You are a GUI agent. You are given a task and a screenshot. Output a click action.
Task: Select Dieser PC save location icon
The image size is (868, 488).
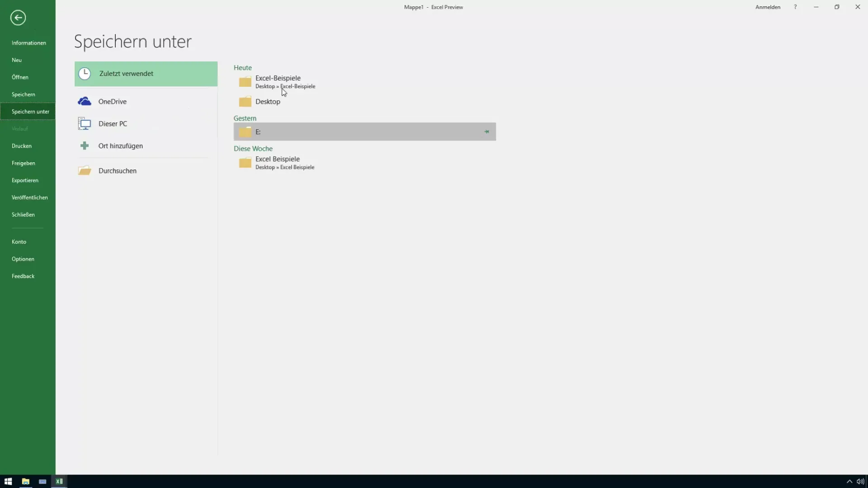pos(84,123)
